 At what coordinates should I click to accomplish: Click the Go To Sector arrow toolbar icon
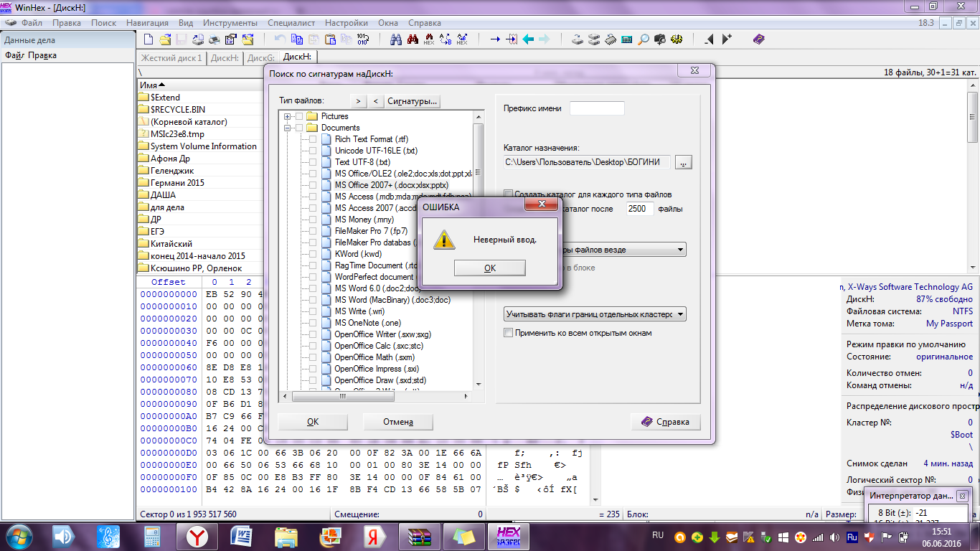(x=512, y=39)
